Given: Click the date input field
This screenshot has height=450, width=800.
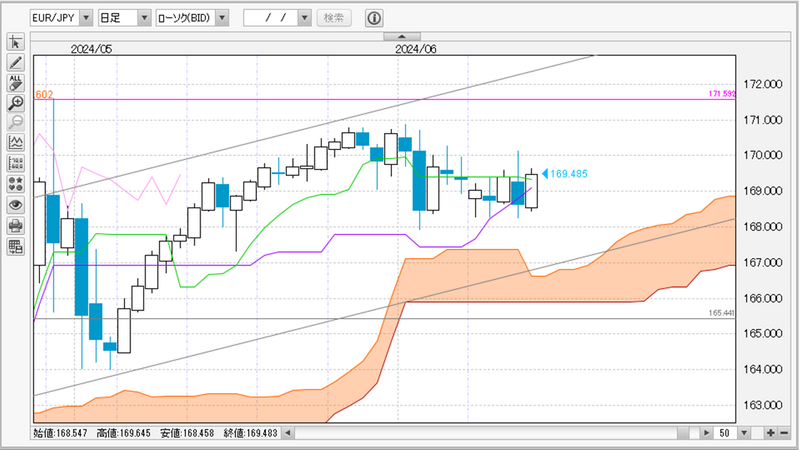Looking at the screenshot, I should 271,18.
